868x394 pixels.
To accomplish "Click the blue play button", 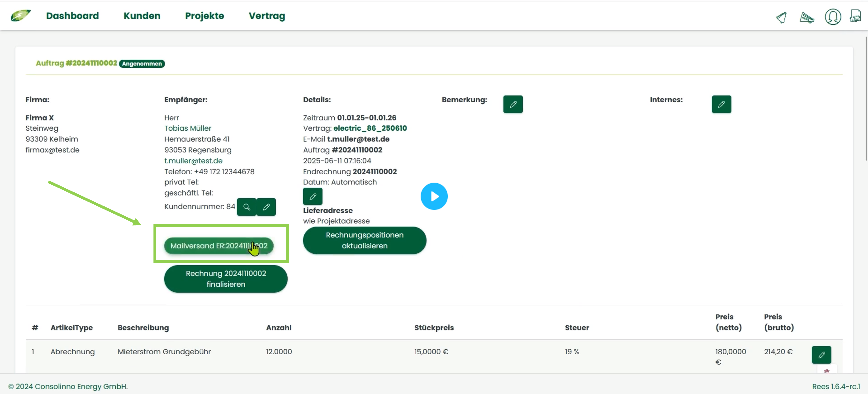I will coord(434,196).
